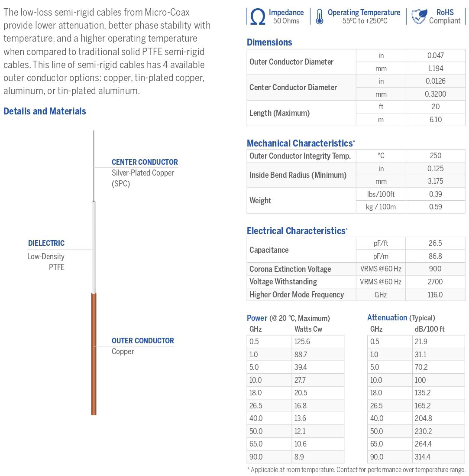Select the DIELECTRIC label
The width and height of the screenshot is (469, 476).
tap(46, 243)
